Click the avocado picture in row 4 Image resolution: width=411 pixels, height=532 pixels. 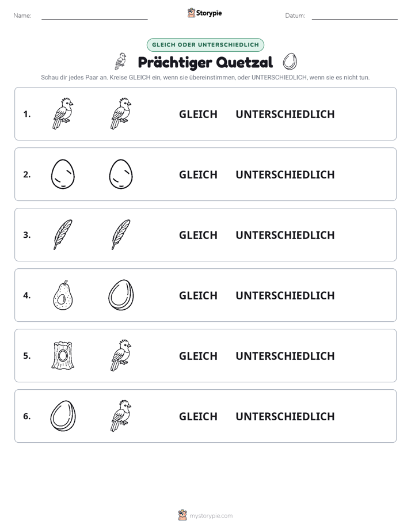point(63,295)
